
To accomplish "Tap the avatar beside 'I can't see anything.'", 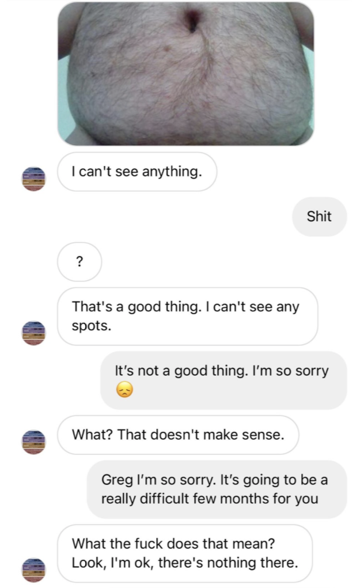I will click(x=33, y=179).
